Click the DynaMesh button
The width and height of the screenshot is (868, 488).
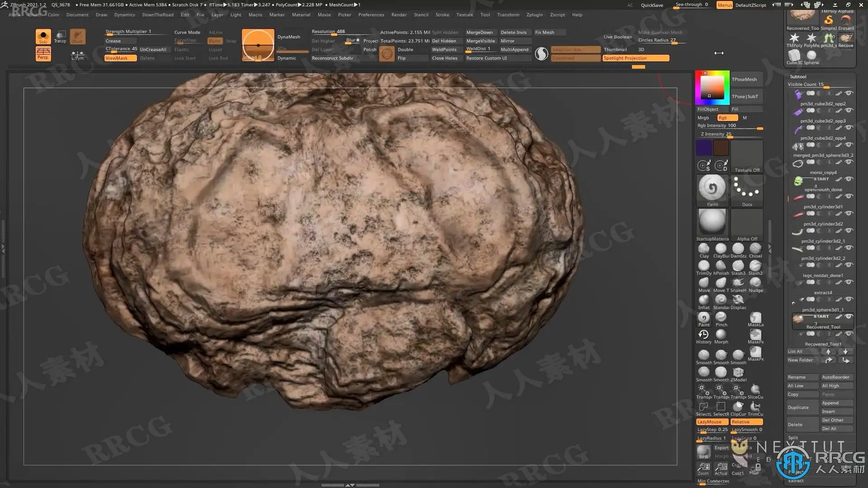[288, 37]
